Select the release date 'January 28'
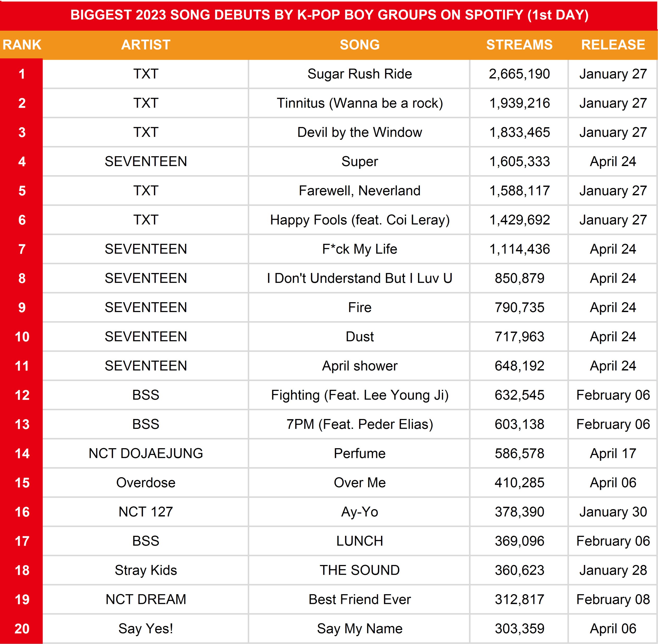 tap(613, 570)
